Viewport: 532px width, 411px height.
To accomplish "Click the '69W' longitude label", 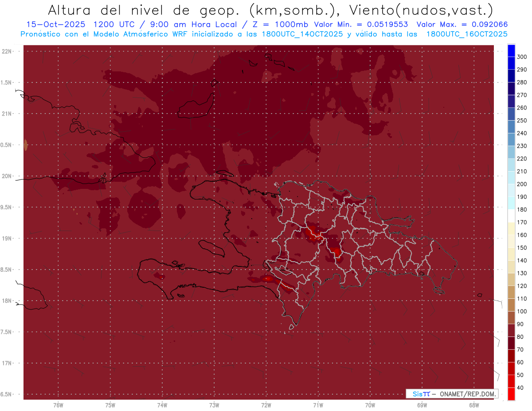I will [422, 405].
